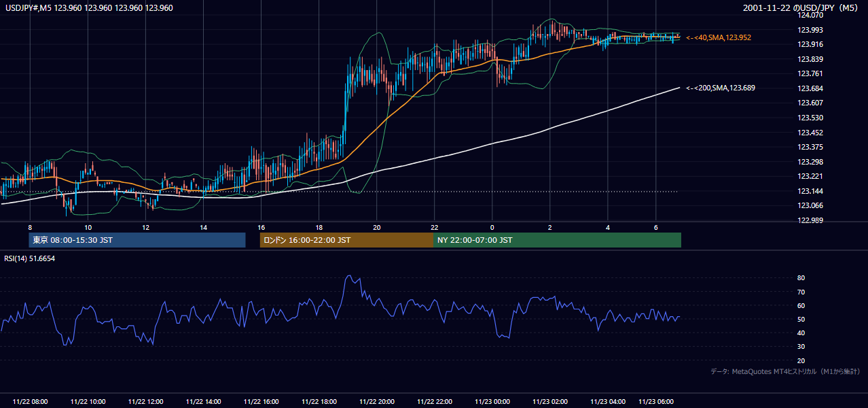Click the 11/22 12:00 time label

[145, 402]
